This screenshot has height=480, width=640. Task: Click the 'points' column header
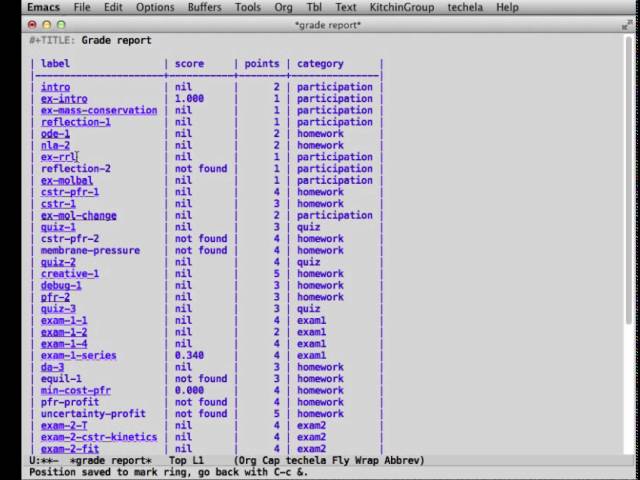(x=262, y=64)
